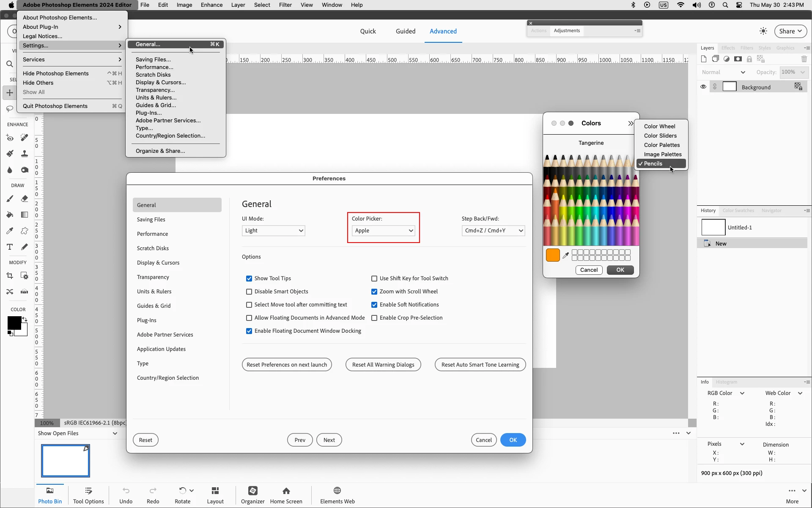Image resolution: width=812 pixels, height=508 pixels.
Task: Hide the Background layer eye icon
Action: [x=703, y=87]
